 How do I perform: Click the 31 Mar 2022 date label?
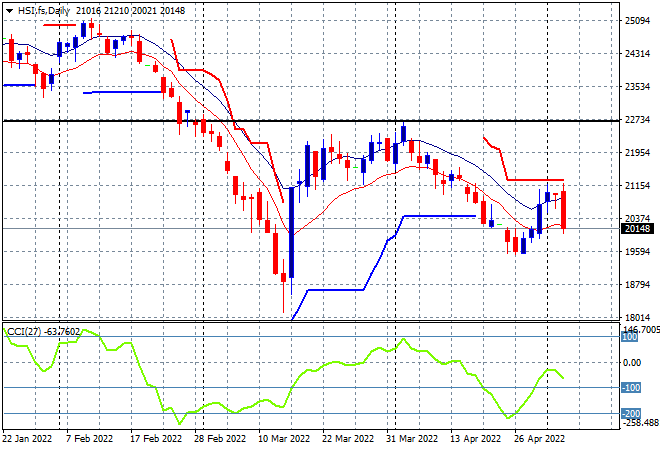(412, 439)
